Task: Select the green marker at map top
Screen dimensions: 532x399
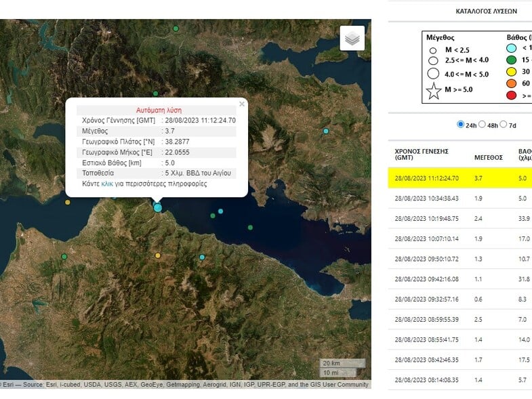Action: (176, 28)
